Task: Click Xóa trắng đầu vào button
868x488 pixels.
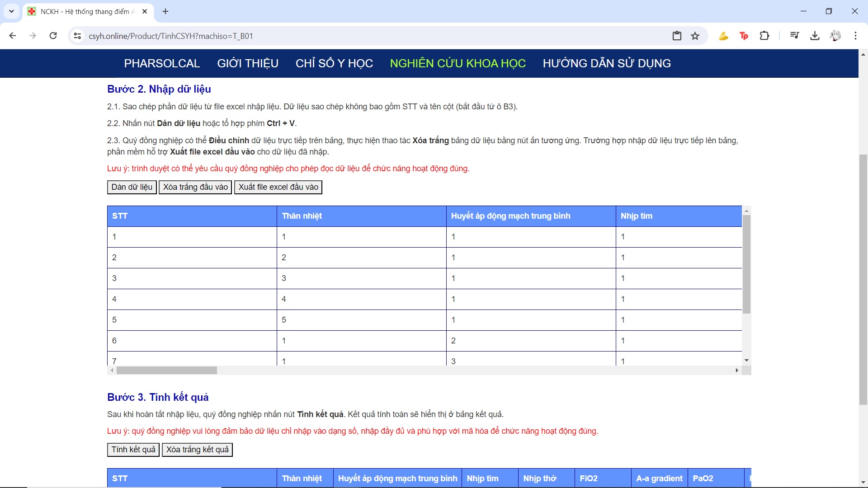Action: pos(195,187)
